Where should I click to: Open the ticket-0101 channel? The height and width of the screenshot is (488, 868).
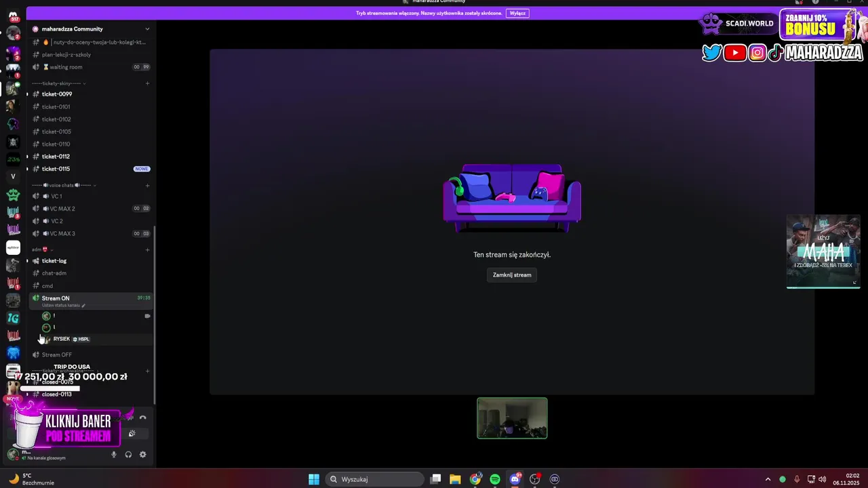(x=91, y=107)
